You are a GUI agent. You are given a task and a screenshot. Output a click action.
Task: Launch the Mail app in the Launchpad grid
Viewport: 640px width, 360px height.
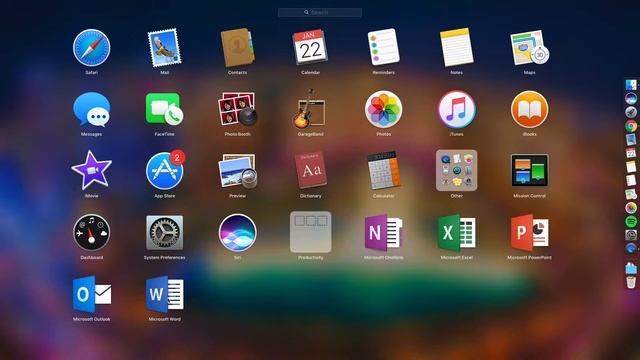coord(164,48)
